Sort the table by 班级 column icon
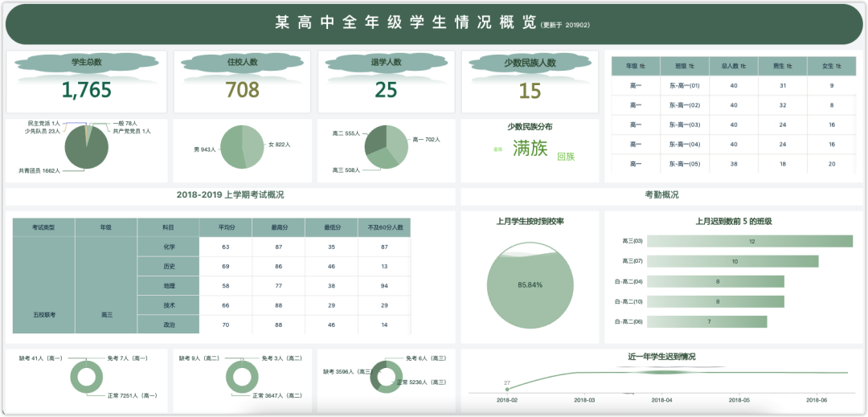The image size is (868, 417). [x=693, y=66]
